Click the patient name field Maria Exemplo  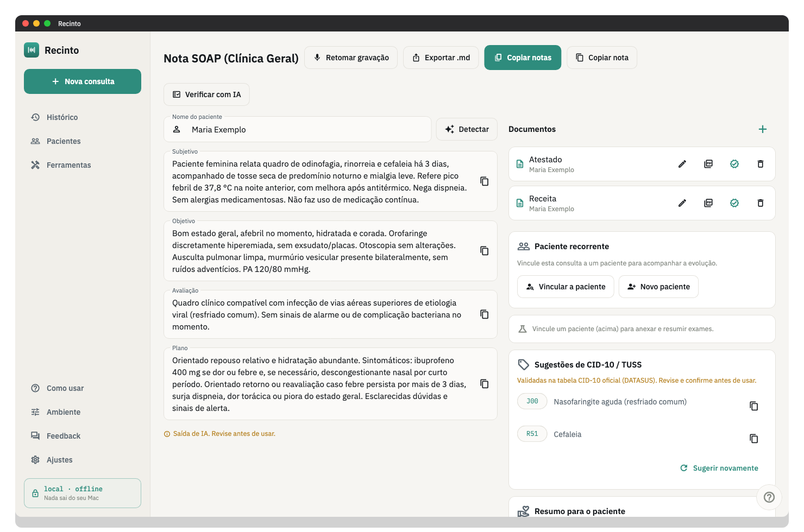click(298, 129)
